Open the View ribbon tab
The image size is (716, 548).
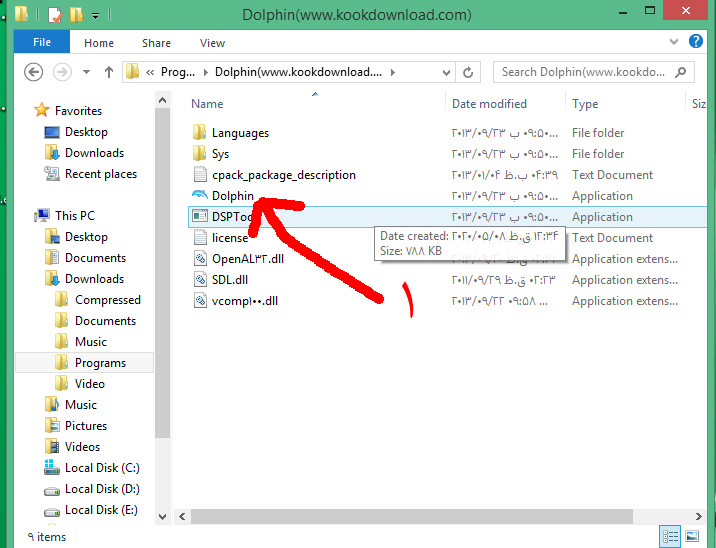pos(212,43)
